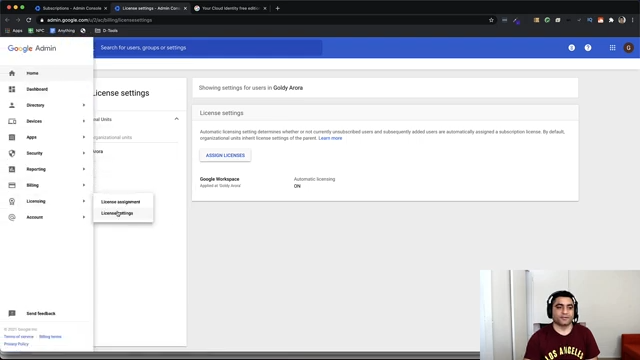This screenshot has width=640, height=360.
Task: Click the Billing card icon
Action: tap(12, 185)
